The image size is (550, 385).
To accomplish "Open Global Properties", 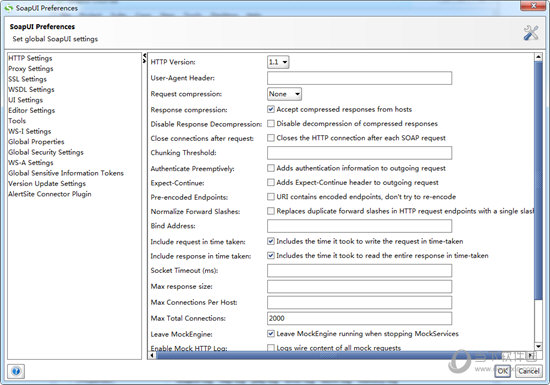I will click(x=36, y=142).
